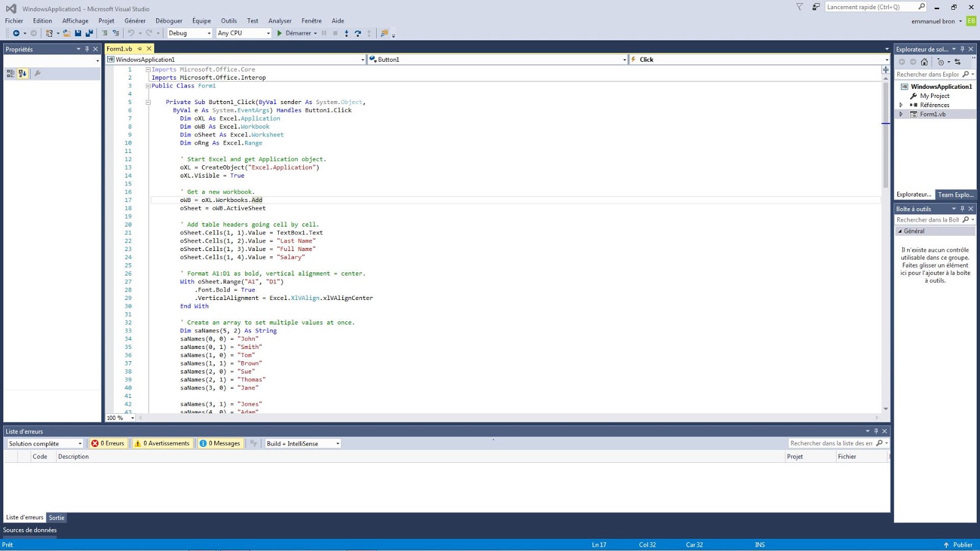Screen dimensions: 980x551
Task: Open the editor zoom level control
Action: tap(120, 418)
